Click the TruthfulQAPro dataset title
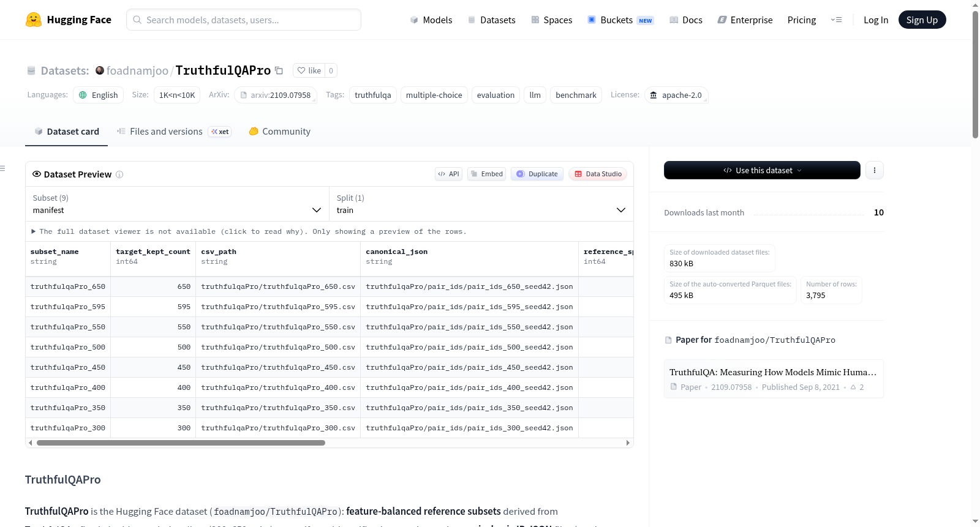Screen dimensions: 980x527 [223, 70]
